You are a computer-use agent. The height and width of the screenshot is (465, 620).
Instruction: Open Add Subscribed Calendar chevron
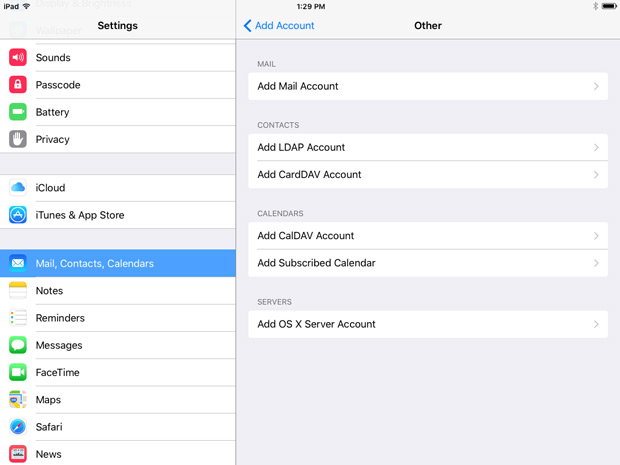596,263
